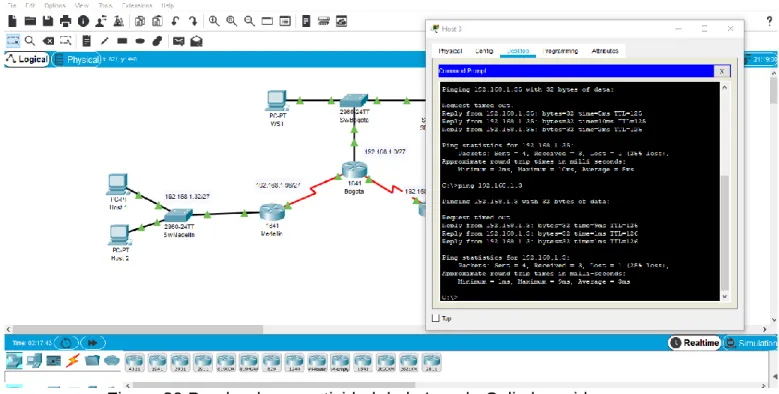779x394 pixels.
Task: Select the Bogota router on canvas
Action: [354, 170]
